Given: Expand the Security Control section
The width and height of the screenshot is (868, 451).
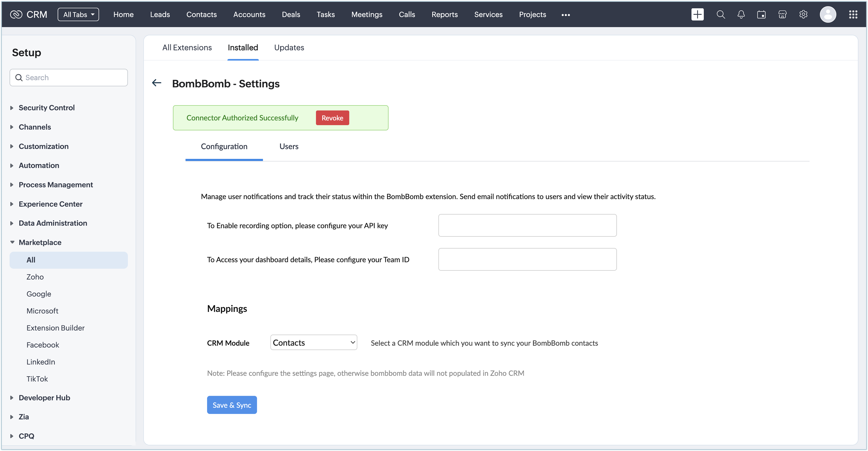Looking at the screenshot, I should [46, 108].
